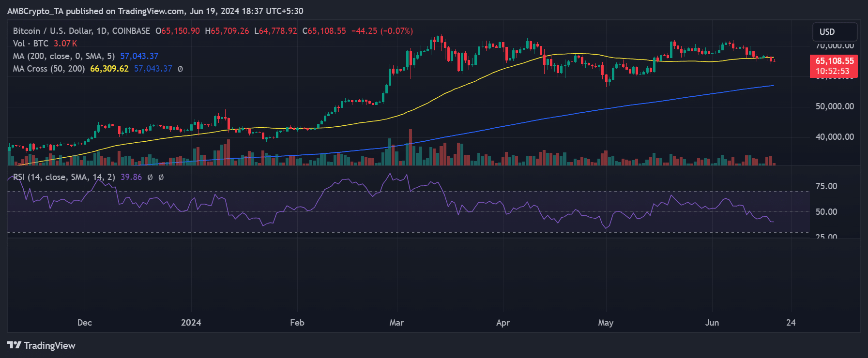This screenshot has height=358, width=868.
Task: Click the COINBASE exchange label
Action: tap(131, 31)
